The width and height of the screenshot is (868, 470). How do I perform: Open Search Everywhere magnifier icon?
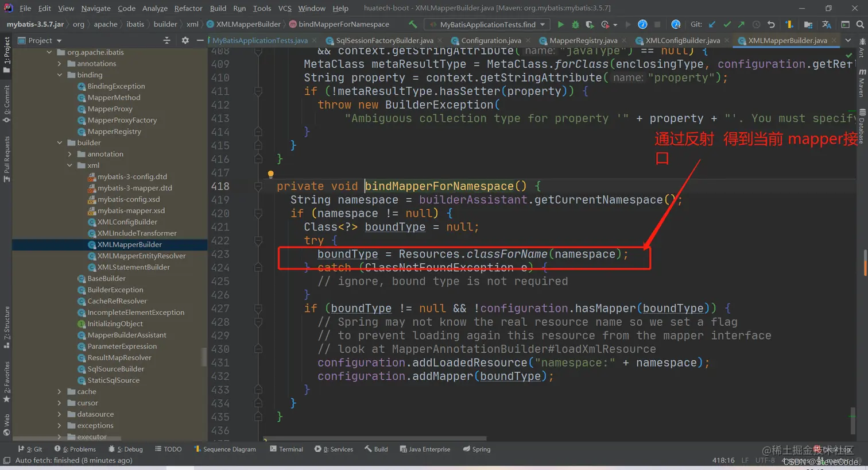point(860,24)
